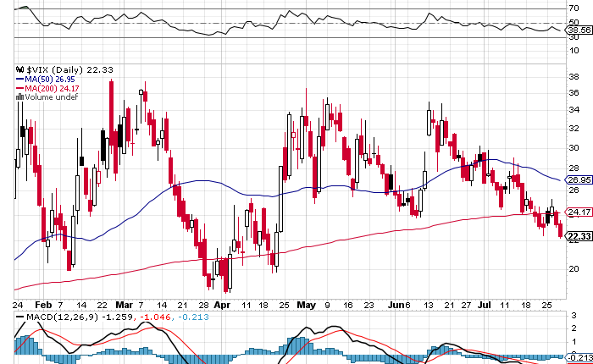The height and width of the screenshot is (364, 593).
Task: Click the Volume legend bar icon
Action: point(20,97)
